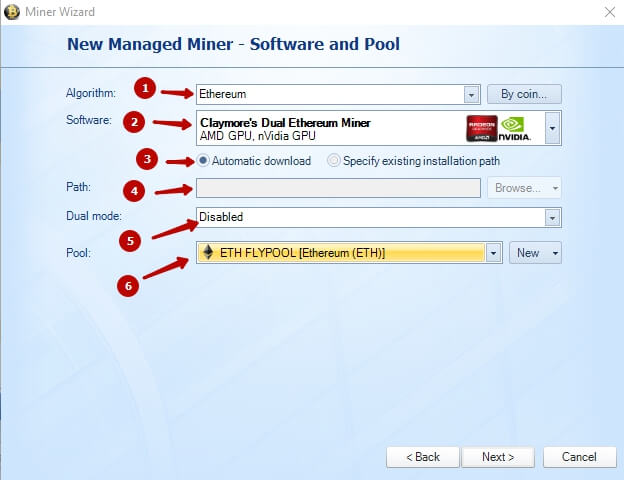Viewport: 624px width, 480px height.
Task: Click the green NVIDIA logo icon
Action: [515, 129]
